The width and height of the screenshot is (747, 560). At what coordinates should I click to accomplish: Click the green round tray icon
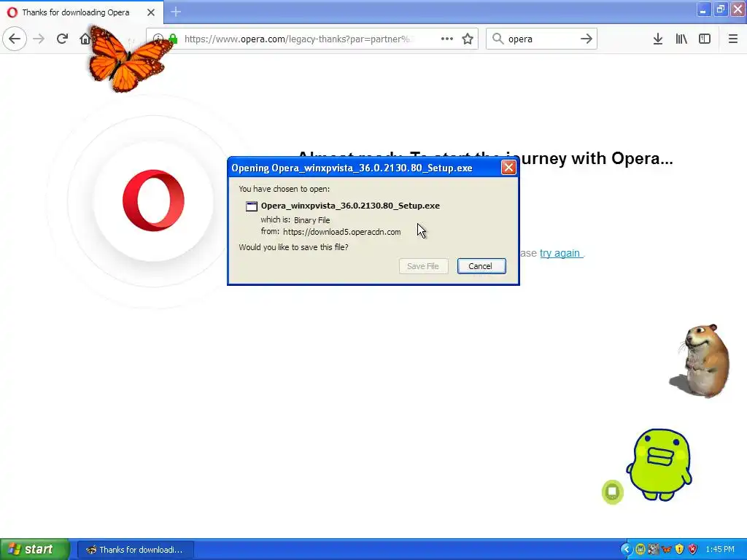[640, 550]
